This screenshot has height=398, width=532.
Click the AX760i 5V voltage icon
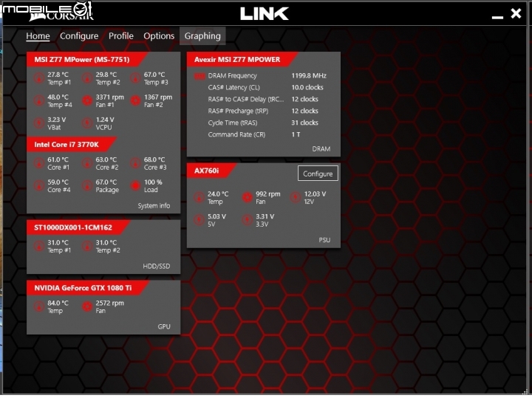point(199,220)
